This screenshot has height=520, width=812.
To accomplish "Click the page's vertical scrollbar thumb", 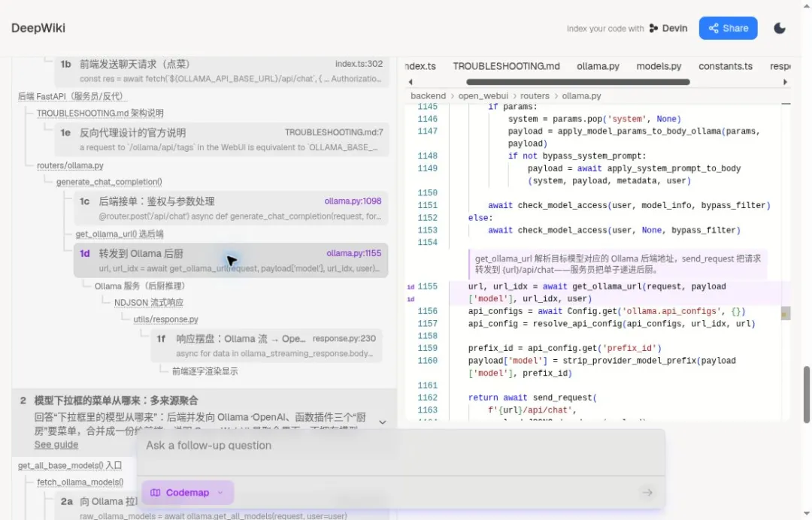I will (x=807, y=395).
